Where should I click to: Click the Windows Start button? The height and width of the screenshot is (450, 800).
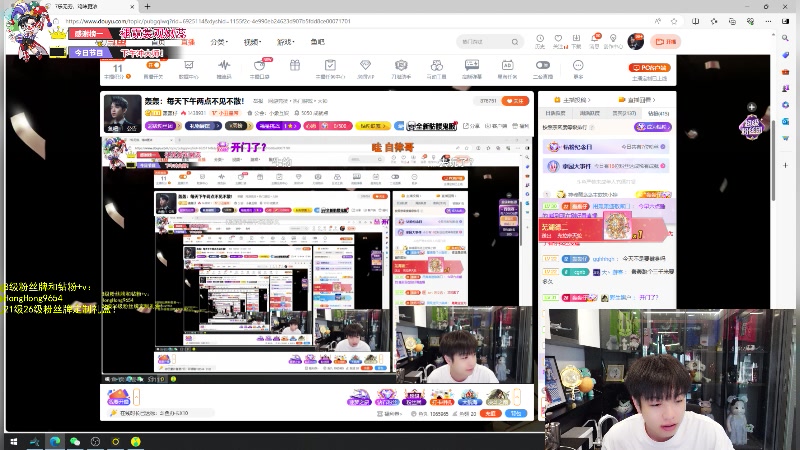point(14,441)
